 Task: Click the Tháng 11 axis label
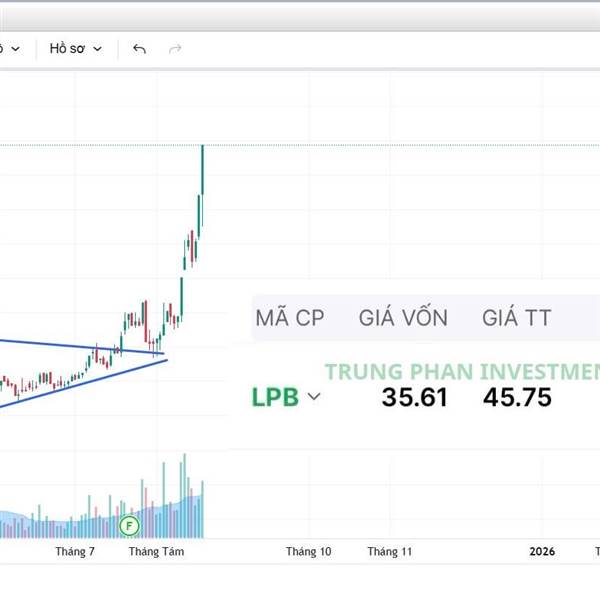pos(390,551)
